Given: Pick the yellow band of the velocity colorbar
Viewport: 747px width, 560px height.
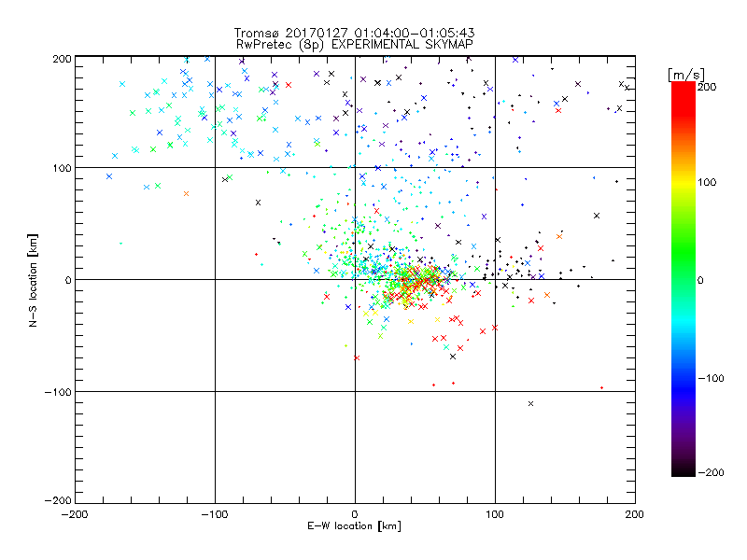Looking at the screenshot, I should tap(684, 183).
